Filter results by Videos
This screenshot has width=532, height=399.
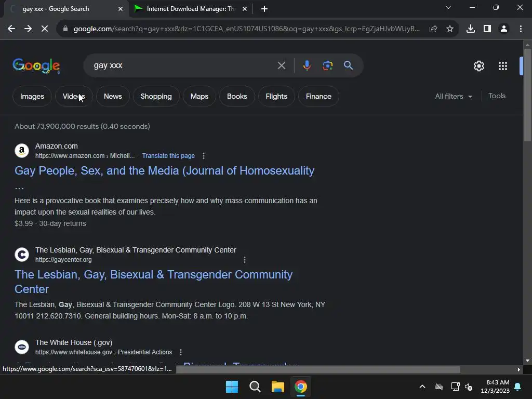pos(74,96)
